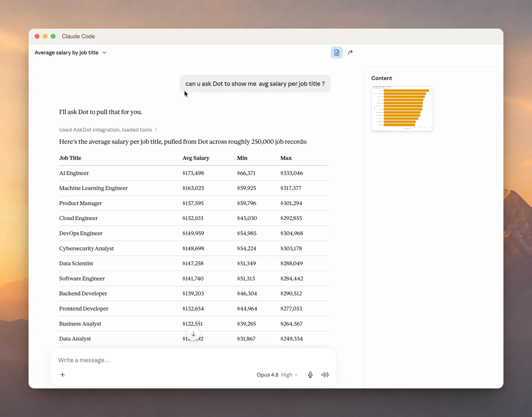Select the Software Engineer cell
Viewport: 532px width, 417px height.
pyautogui.click(x=82, y=279)
